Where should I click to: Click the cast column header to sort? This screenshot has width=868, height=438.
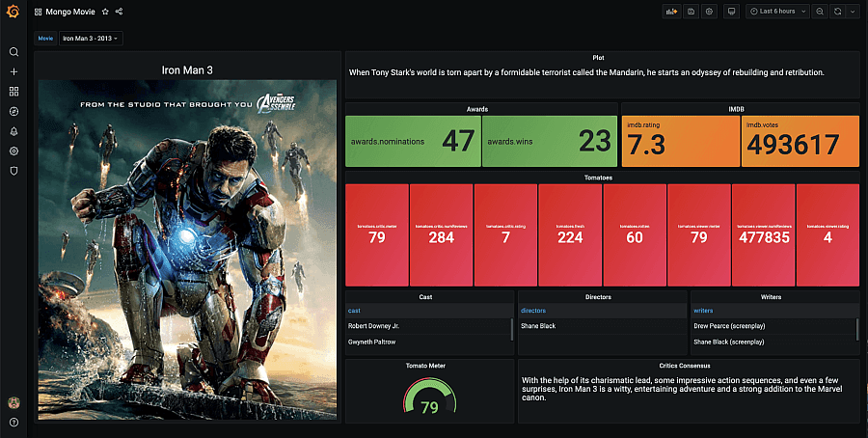click(x=354, y=311)
